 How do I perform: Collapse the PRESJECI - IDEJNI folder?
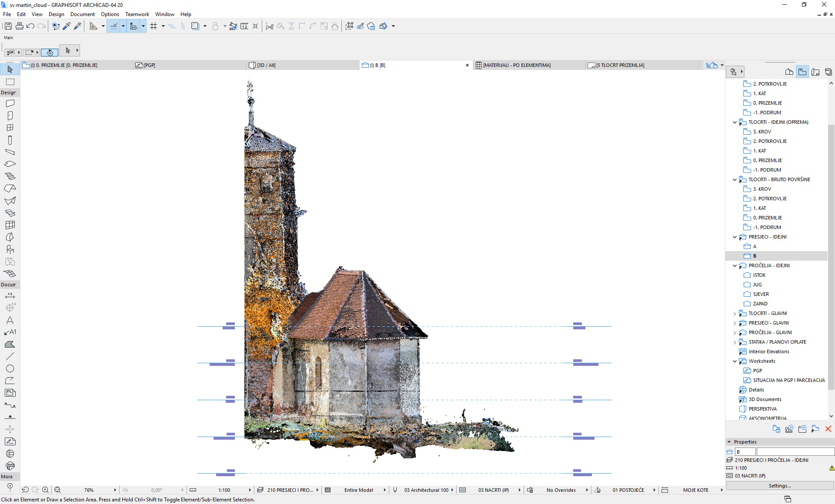735,237
